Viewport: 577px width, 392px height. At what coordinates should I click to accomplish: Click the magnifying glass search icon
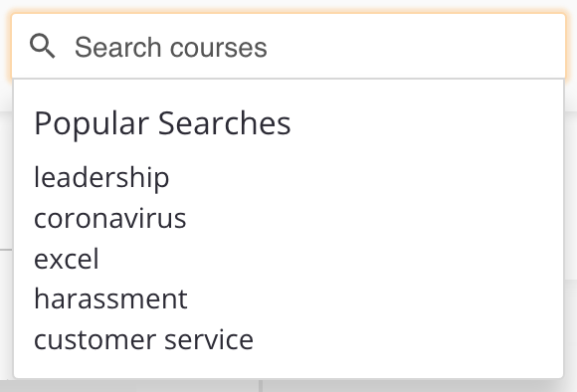pyautogui.click(x=43, y=46)
